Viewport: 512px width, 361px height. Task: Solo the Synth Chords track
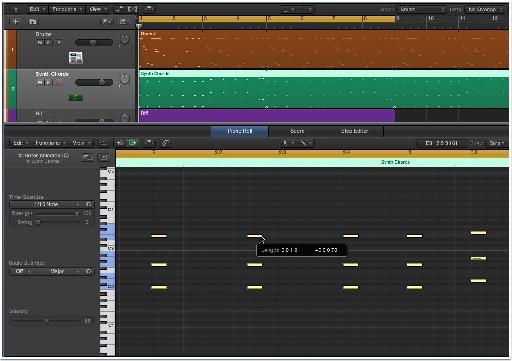49,82
